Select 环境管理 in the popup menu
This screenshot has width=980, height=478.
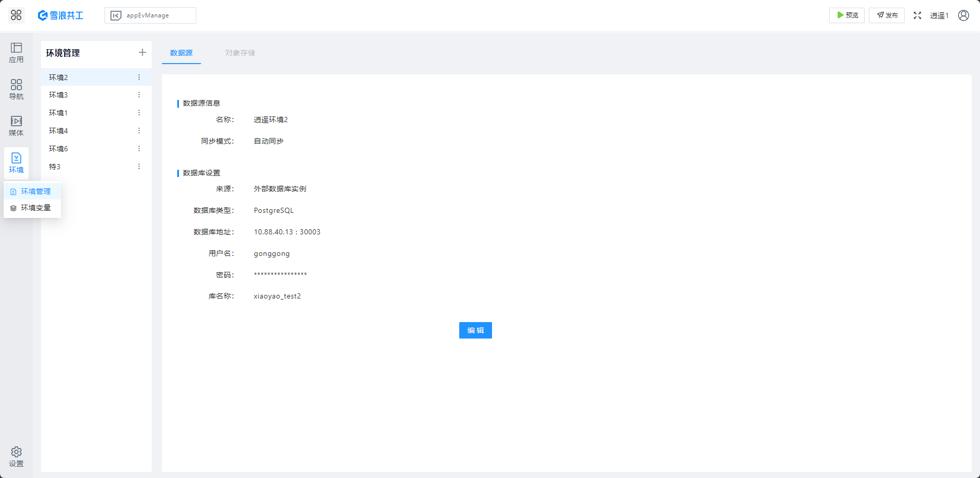point(35,191)
